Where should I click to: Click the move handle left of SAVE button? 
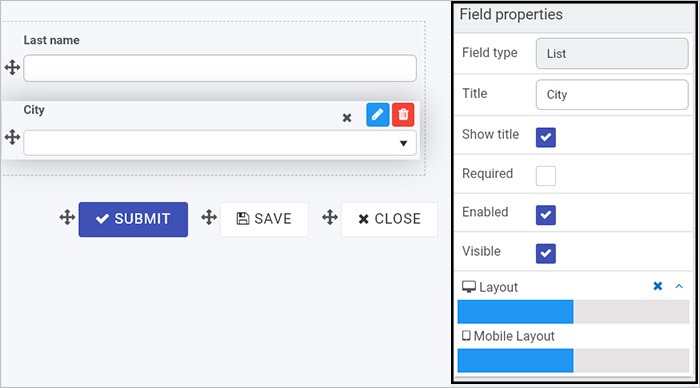pos(209,217)
